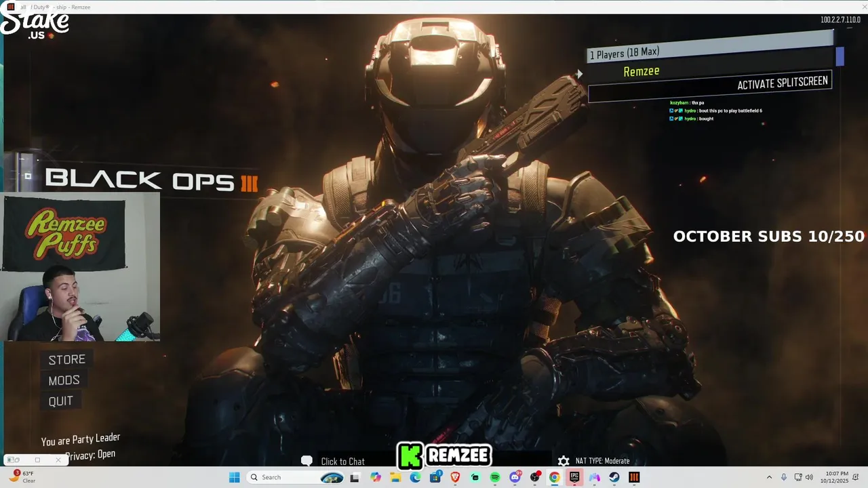Open the game controller app taskbar icon
The width and height of the screenshot is (868, 488).
pyautogui.click(x=595, y=477)
